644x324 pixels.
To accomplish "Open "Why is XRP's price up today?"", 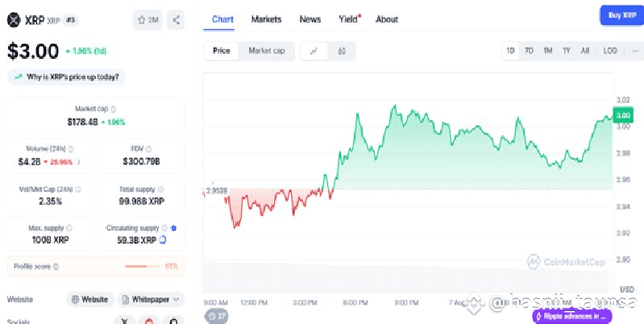I will coord(67,77).
